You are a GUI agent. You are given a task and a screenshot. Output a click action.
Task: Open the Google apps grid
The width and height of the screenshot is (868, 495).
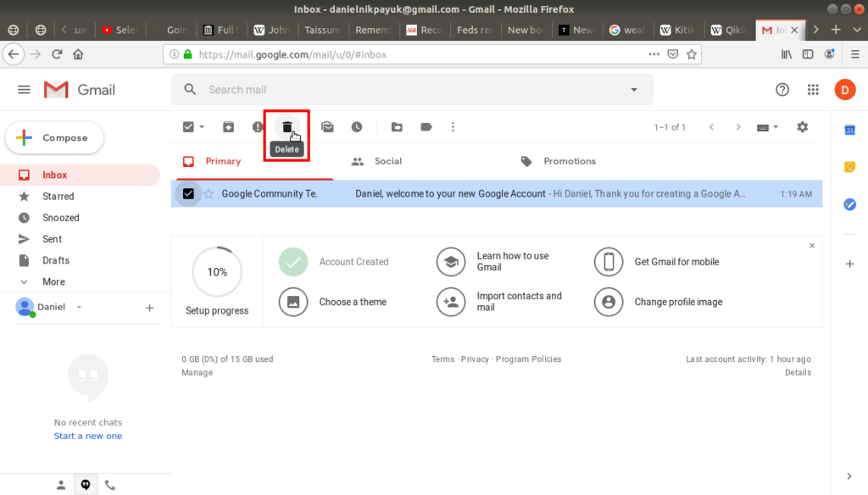[x=813, y=90]
